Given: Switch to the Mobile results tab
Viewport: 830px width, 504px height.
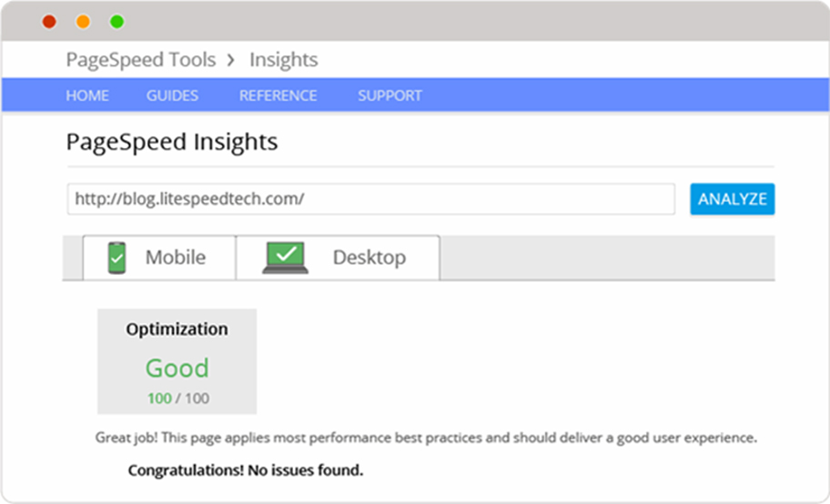Looking at the screenshot, I should pyautogui.click(x=159, y=257).
